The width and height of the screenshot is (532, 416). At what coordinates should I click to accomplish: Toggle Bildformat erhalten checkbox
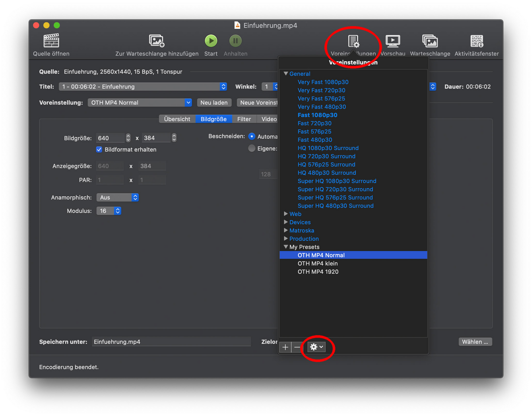[x=99, y=150]
